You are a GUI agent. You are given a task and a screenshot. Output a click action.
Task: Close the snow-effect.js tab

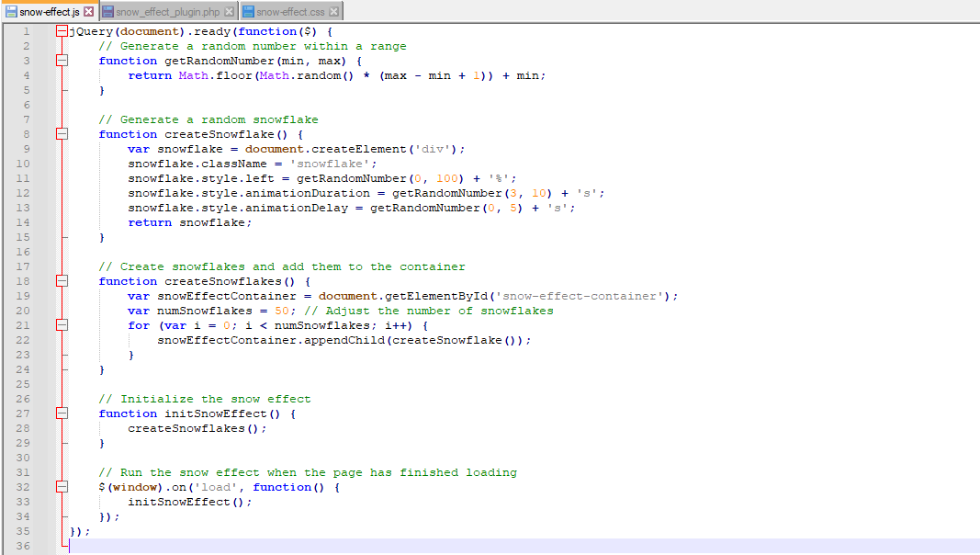pyautogui.click(x=89, y=12)
